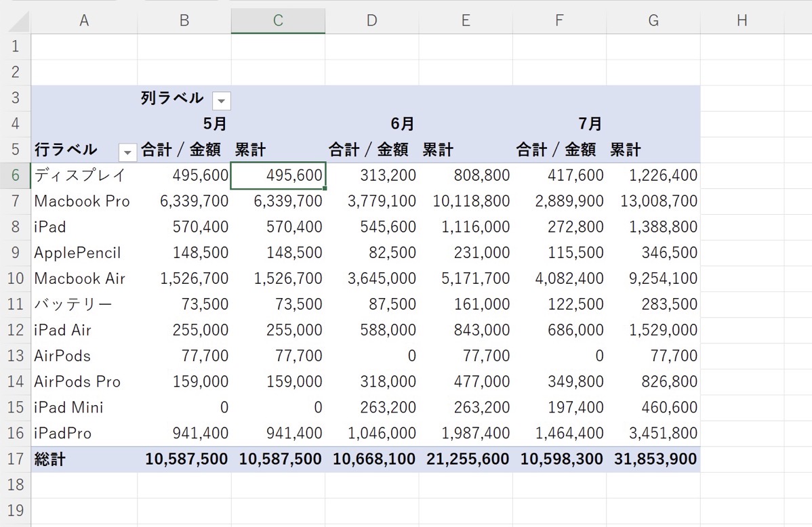Select column H header
This screenshot has width=812, height=527.
[742, 21]
